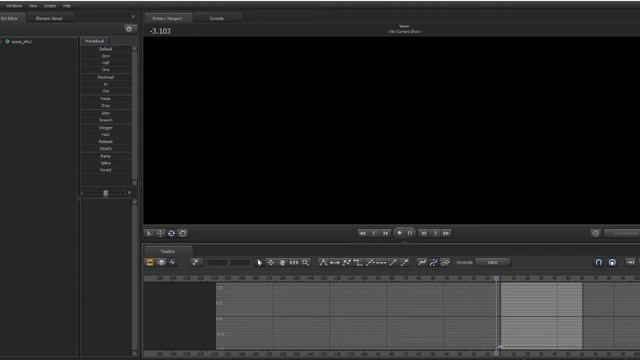
Task: Select the peak tangent knot type
Action: [323, 262]
